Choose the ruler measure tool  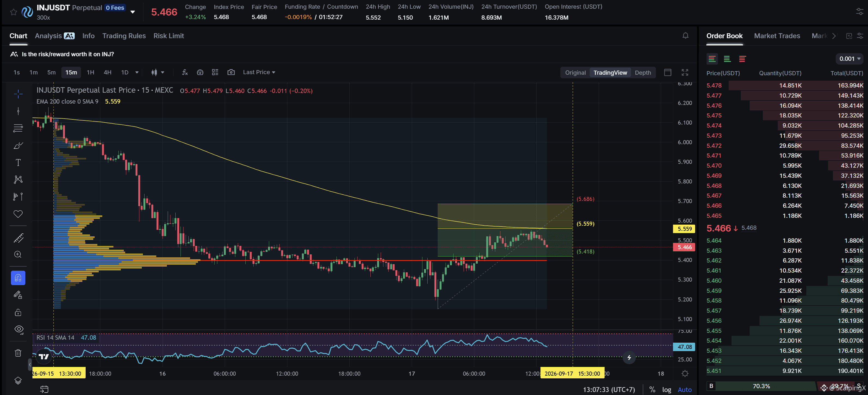pos(18,238)
